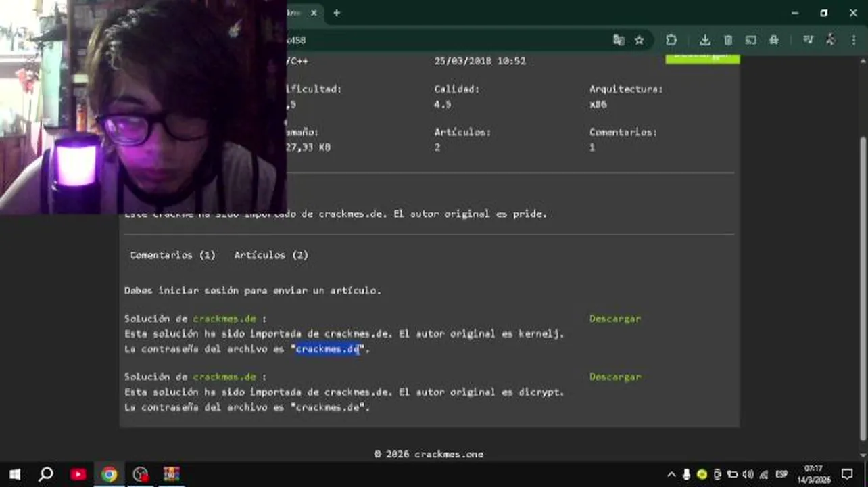This screenshot has width=868, height=487.
Task: Open the taskbar clock and date
Action: [x=813, y=474]
